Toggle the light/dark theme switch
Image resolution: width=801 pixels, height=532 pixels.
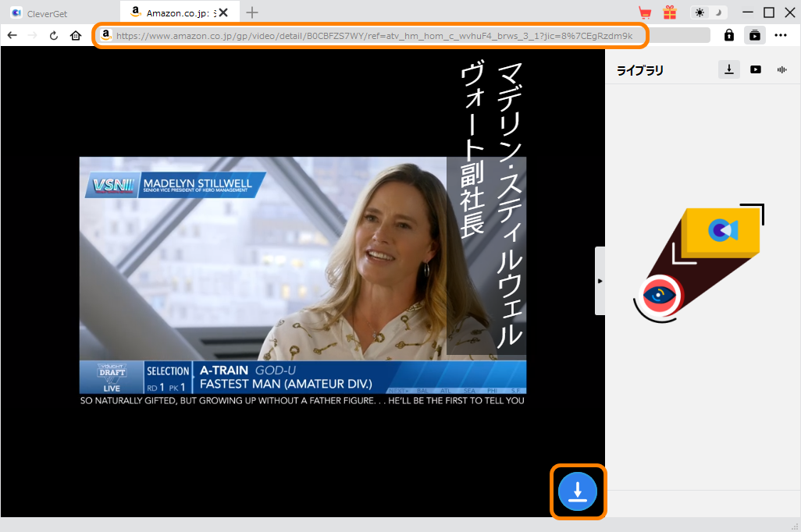pyautogui.click(x=709, y=12)
